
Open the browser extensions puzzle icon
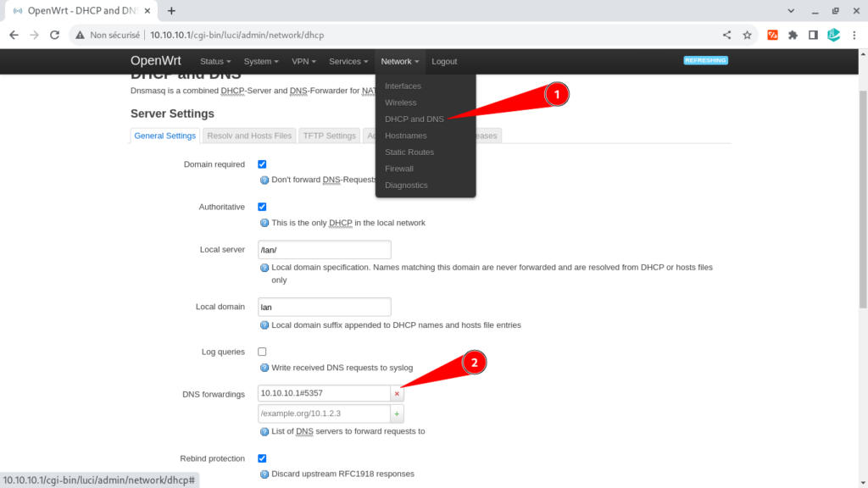793,35
